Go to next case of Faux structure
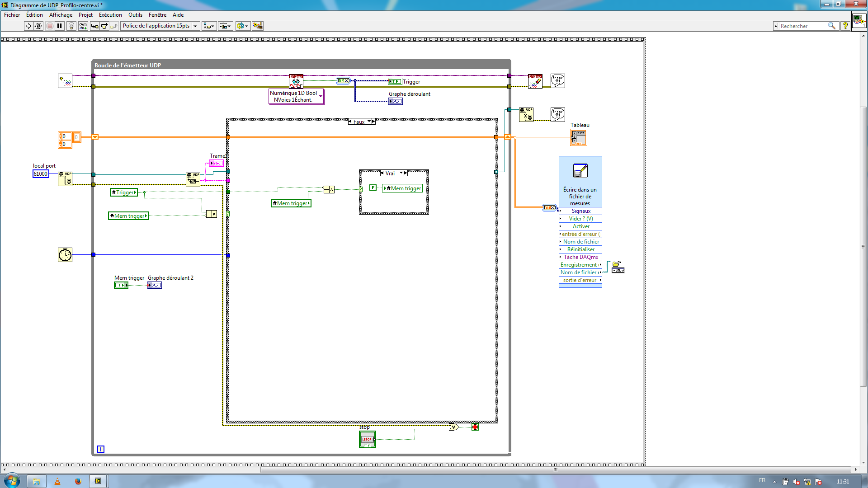The width and height of the screenshot is (868, 488). (373, 122)
